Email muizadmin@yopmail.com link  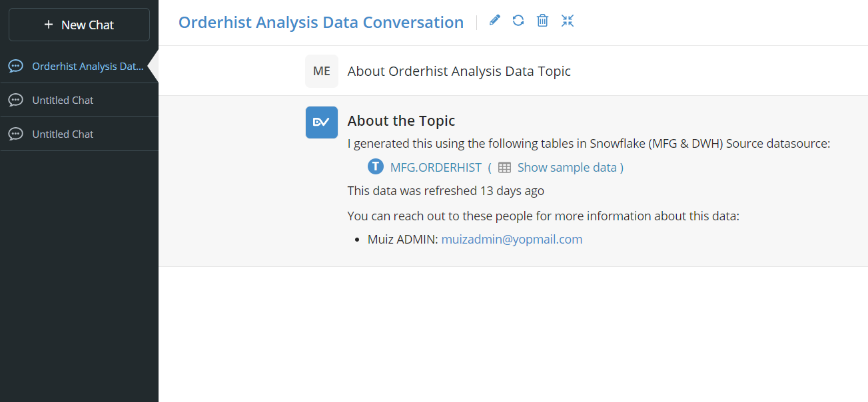tap(512, 240)
